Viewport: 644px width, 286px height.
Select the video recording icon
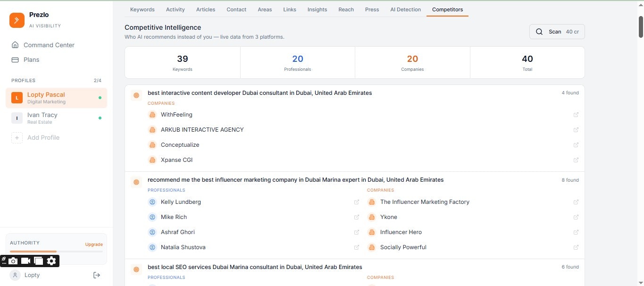coord(26,261)
